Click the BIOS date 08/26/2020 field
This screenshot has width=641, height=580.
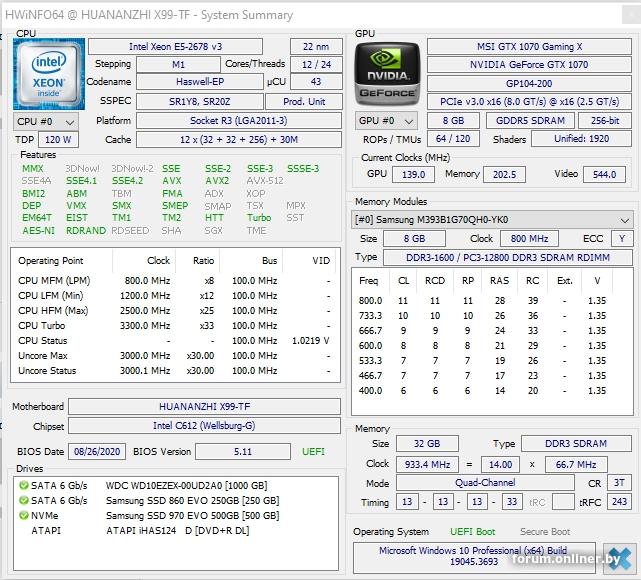click(97, 452)
